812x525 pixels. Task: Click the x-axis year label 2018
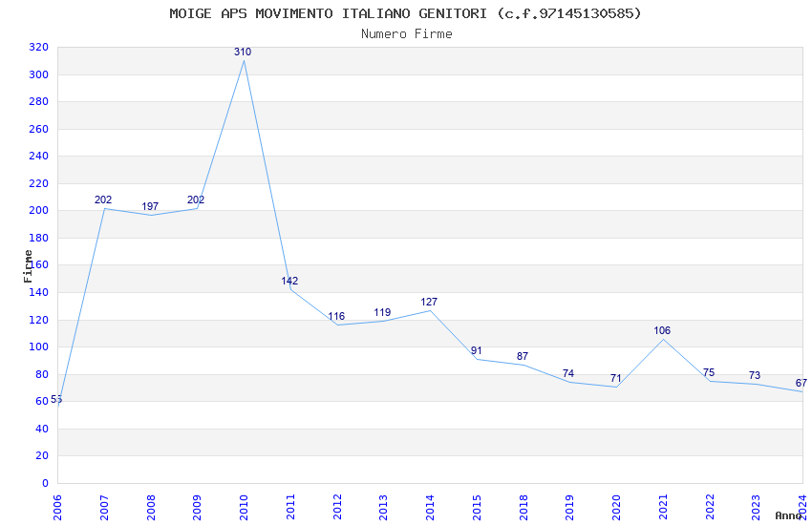(x=524, y=508)
